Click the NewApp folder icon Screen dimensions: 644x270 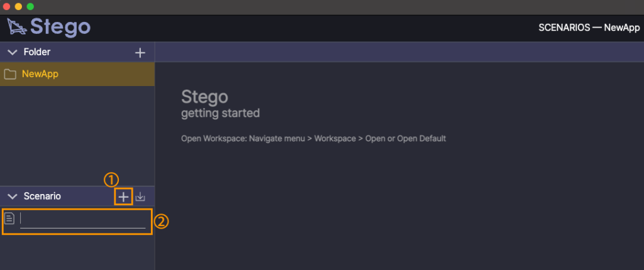(10, 74)
